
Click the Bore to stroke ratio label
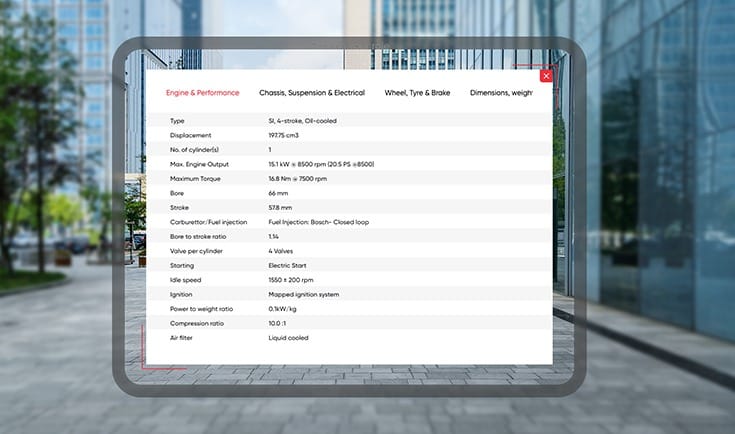(x=198, y=237)
